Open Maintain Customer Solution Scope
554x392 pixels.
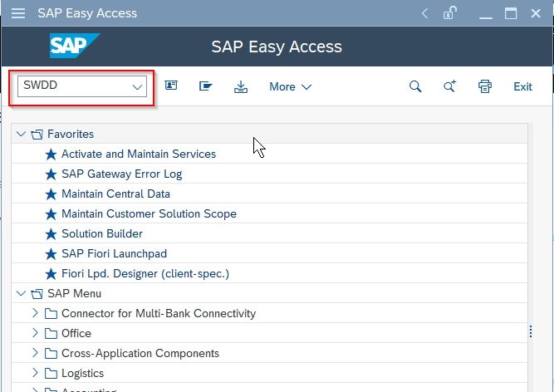pyautogui.click(x=149, y=214)
